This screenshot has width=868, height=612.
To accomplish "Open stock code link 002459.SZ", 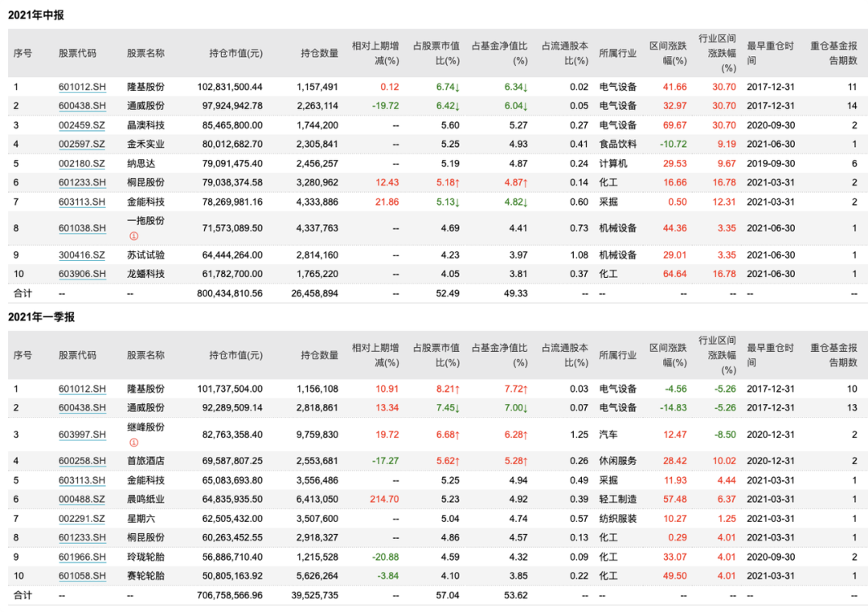I will (x=82, y=125).
